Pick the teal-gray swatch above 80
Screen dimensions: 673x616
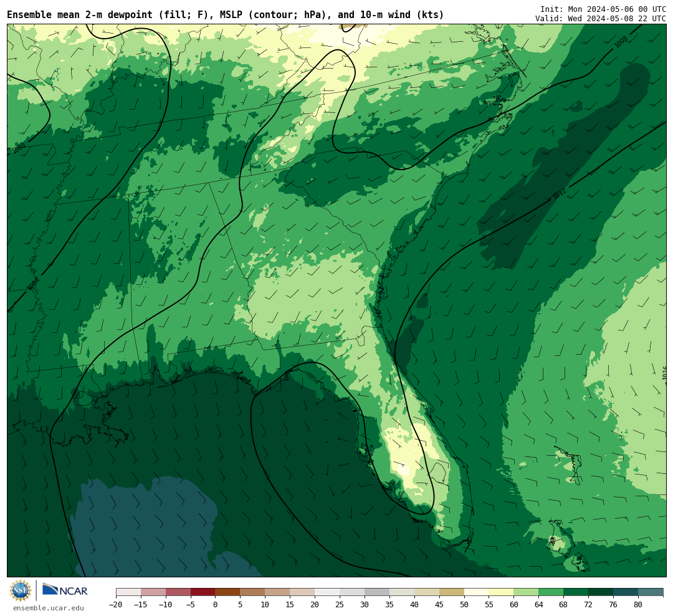coord(651,592)
